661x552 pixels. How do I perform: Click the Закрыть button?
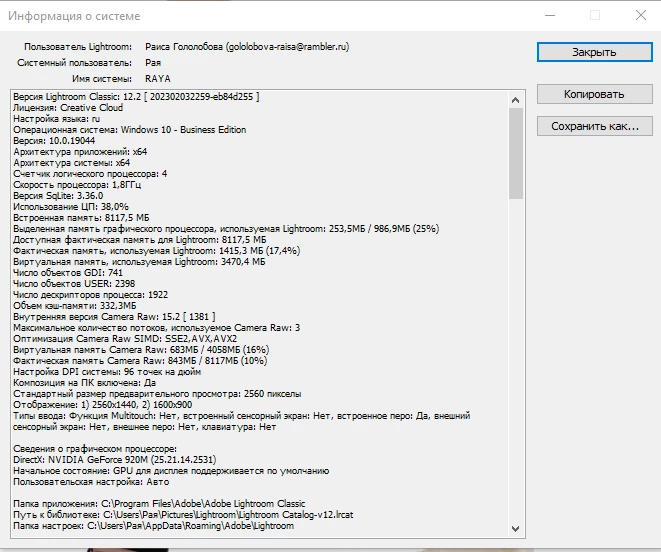click(x=594, y=52)
